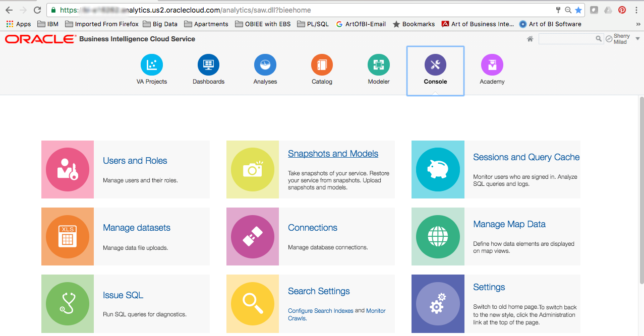Click the zoom magnifier icon in address bar

[568, 10]
